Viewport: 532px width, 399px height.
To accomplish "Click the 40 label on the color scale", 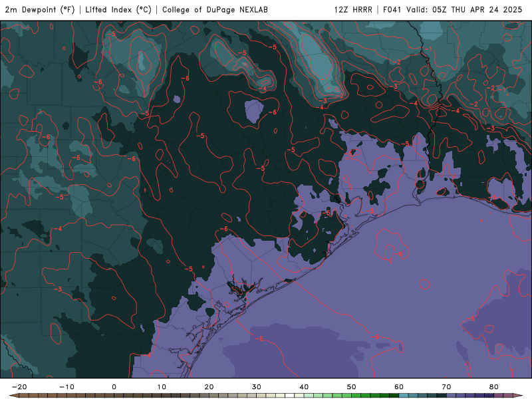I will (x=304, y=387).
